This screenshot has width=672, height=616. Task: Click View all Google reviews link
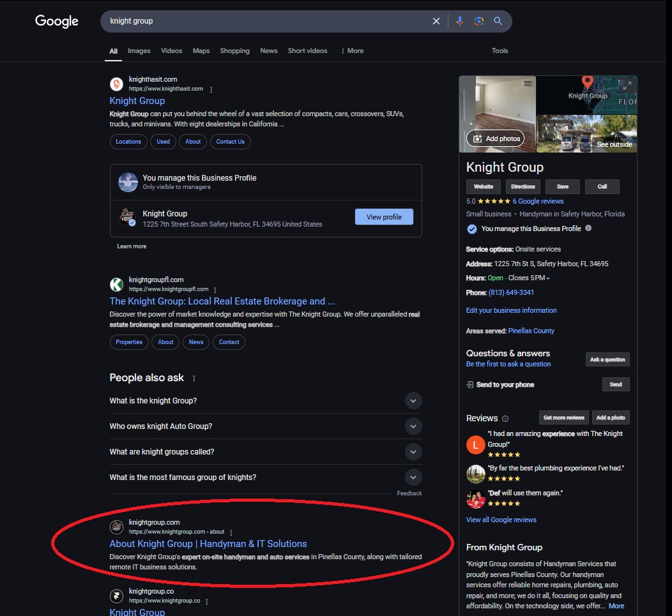501,520
